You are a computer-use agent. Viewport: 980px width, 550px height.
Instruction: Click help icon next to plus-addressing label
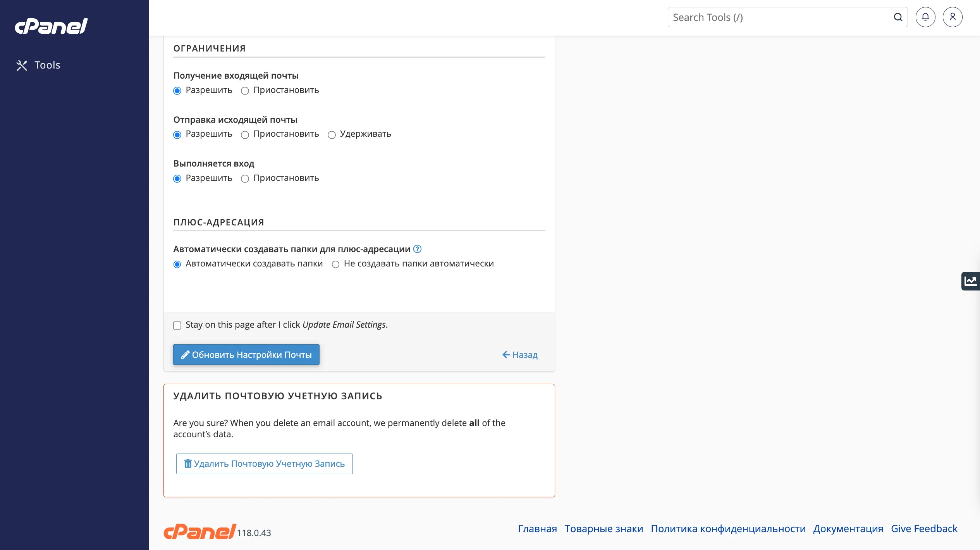(417, 249)
